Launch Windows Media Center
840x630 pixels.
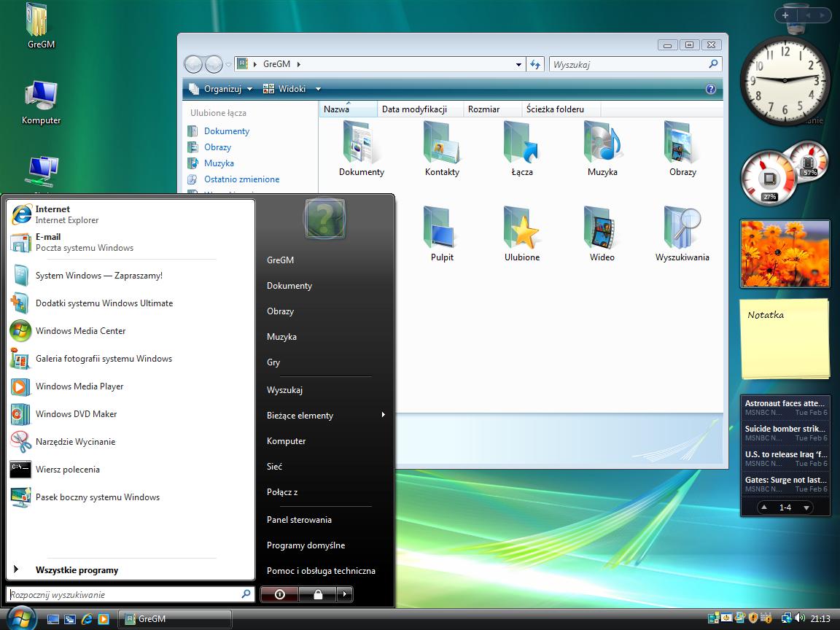[131, 331]
